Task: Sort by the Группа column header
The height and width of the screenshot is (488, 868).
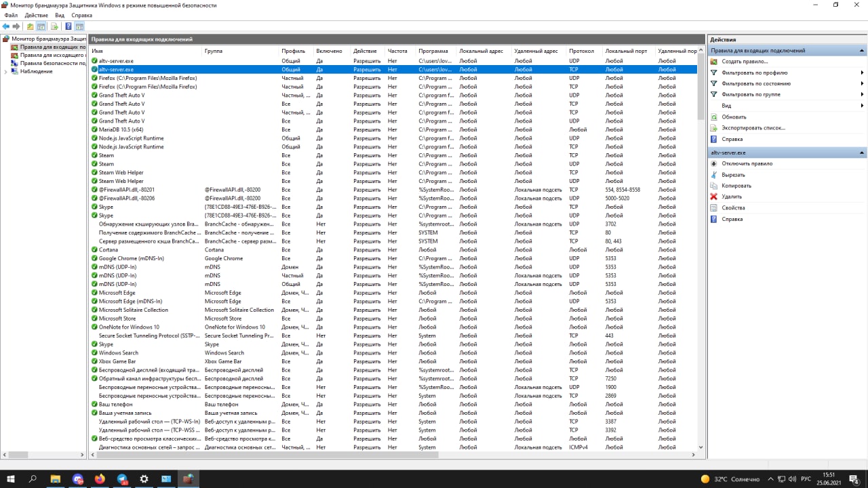Action: pos(241,51)
